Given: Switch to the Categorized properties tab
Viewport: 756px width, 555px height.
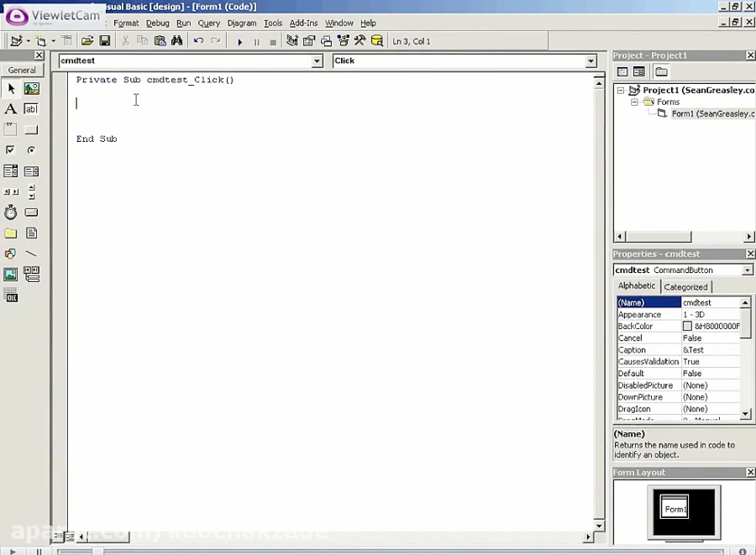Looking at the screenshot, I should [x=685, y=286].
